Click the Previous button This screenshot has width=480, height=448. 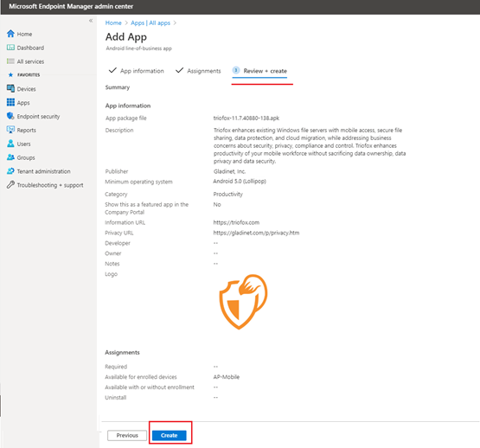pyautogui.click(x=127, y=435)
